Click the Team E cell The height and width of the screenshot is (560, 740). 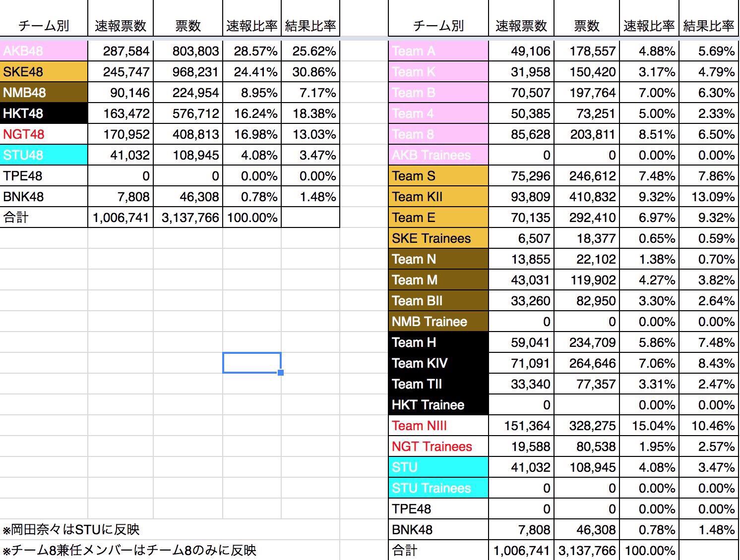[x=438, y=218]
